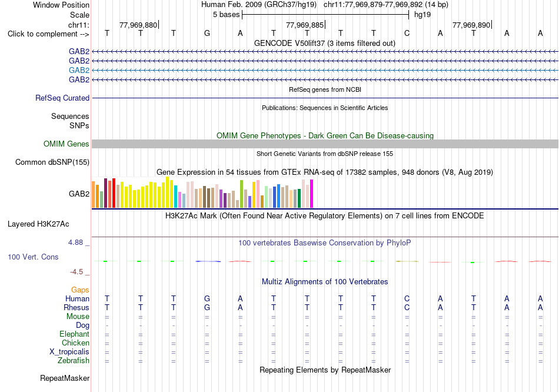Screen dimensions: 559x392
Task: Click the Sequences track label
Action: coord(70,117)
